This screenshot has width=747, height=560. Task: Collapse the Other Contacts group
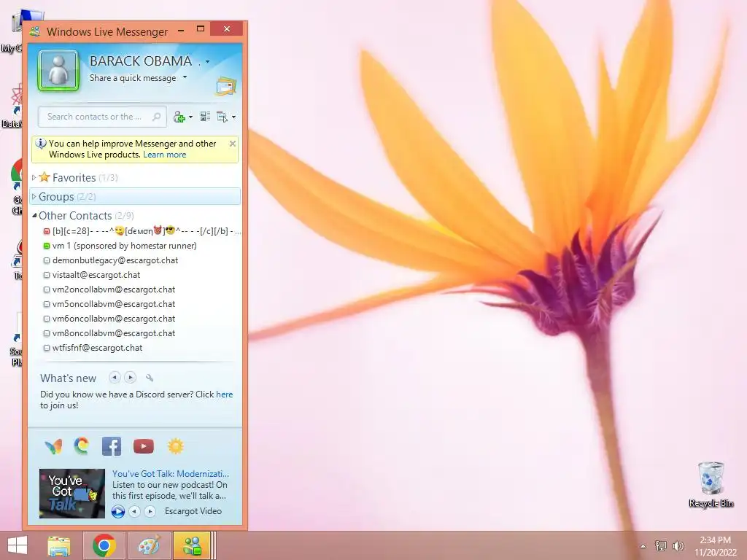[34, 216]
